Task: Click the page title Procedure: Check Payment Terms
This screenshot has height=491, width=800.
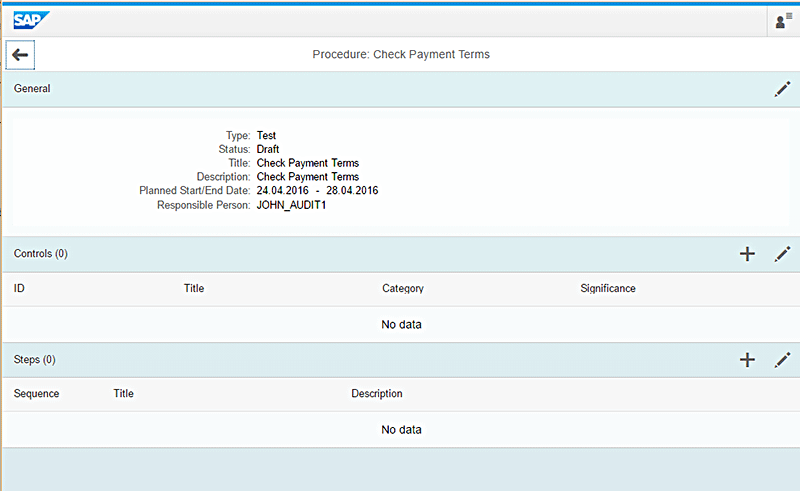Action: (x=401, y=54)
